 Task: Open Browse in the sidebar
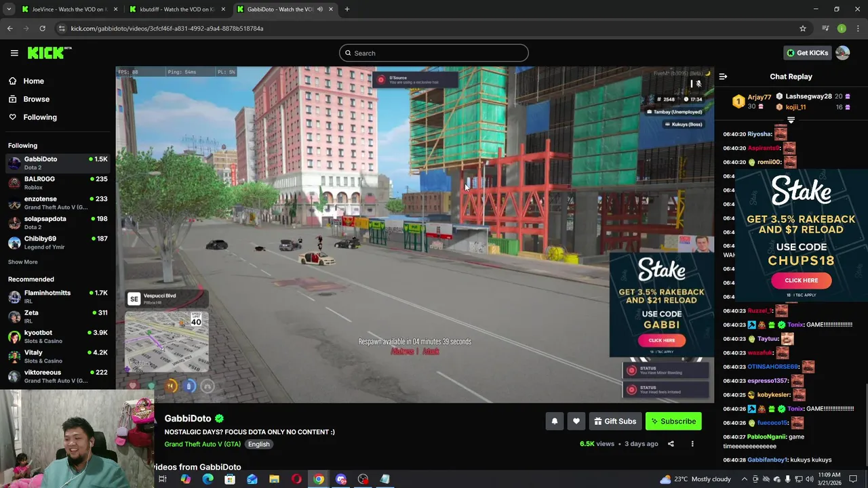tap(36, 99)
